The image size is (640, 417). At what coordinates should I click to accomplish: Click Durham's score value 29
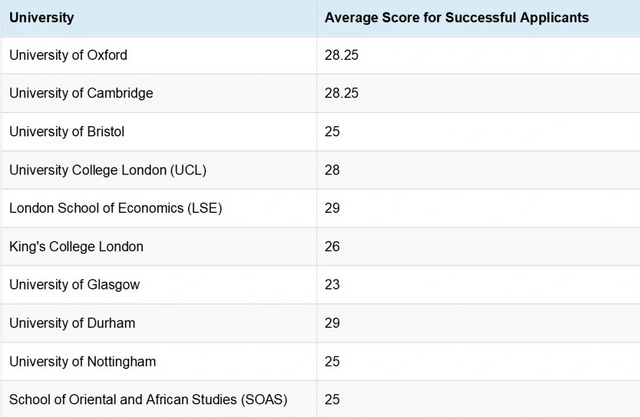332,323
